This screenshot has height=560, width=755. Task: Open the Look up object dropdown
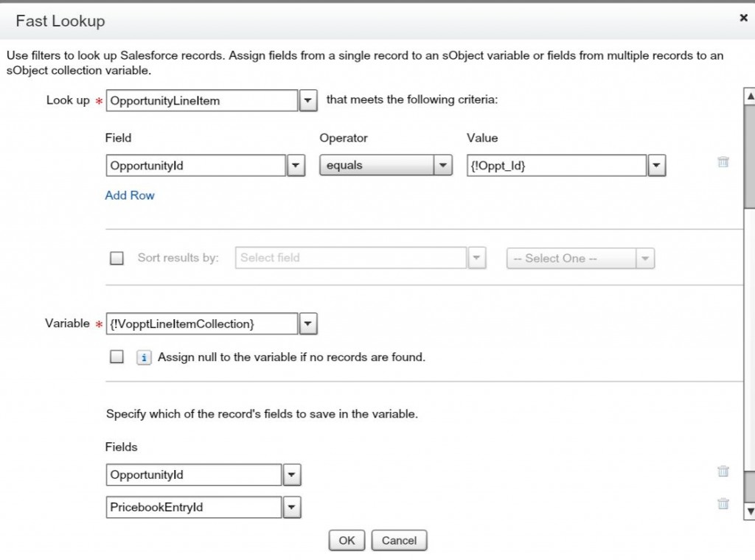(308, 101)
